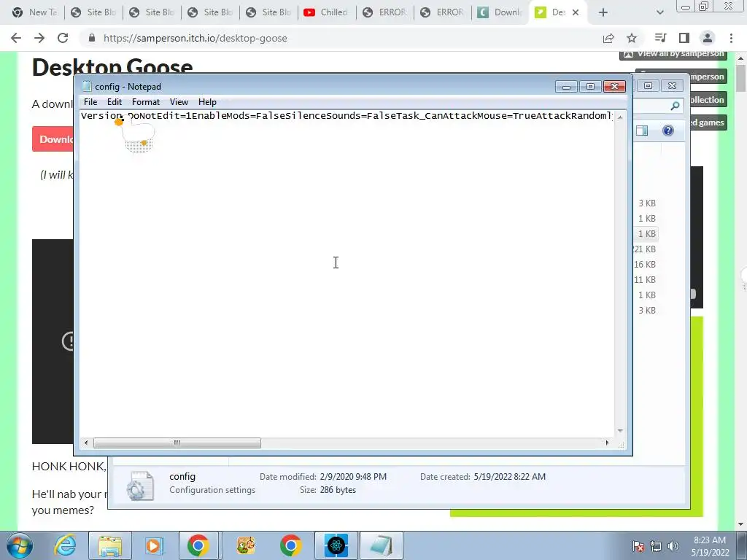Click the red Download button on itch page
Screen dimensions: 747x560
point(53,139)
